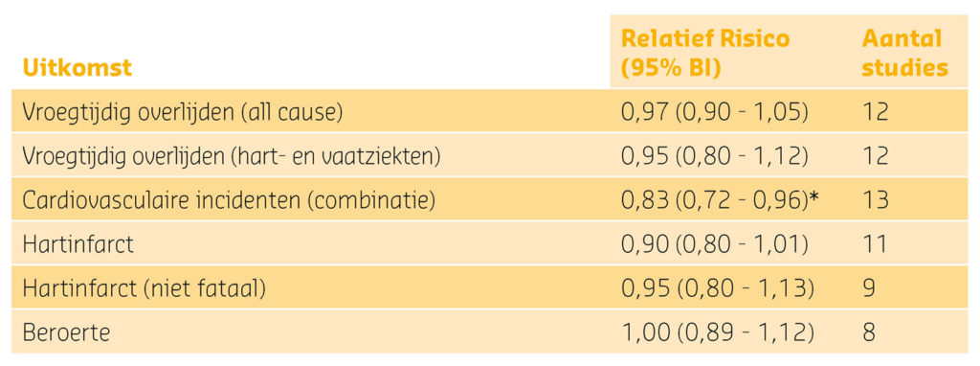Select the Cardiovasculaire incidenten (combinatie) label
980x366 pixels.
(229, 199)
